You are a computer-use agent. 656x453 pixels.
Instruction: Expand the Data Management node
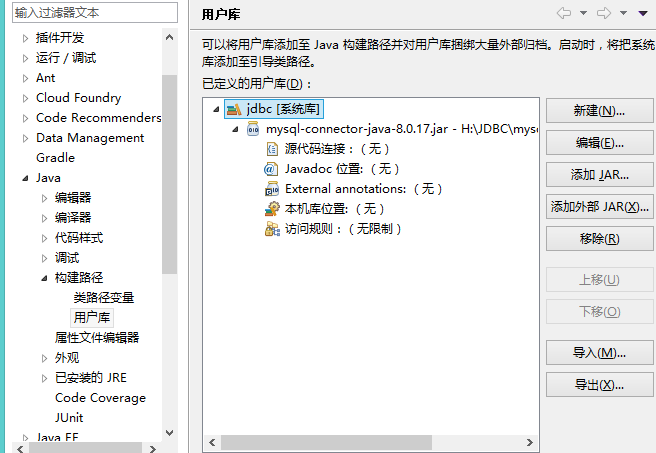25,138
